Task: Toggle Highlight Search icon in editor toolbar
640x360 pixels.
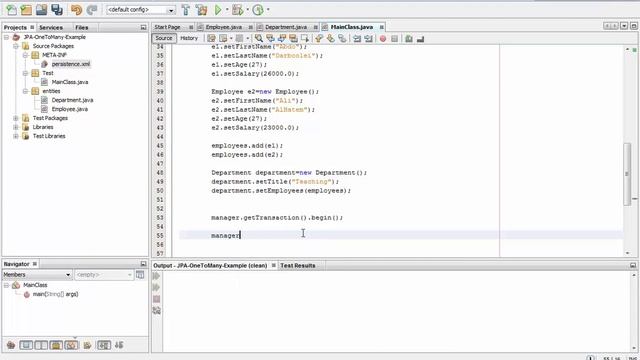Action: pyautogui.click(x=293, y=38)
